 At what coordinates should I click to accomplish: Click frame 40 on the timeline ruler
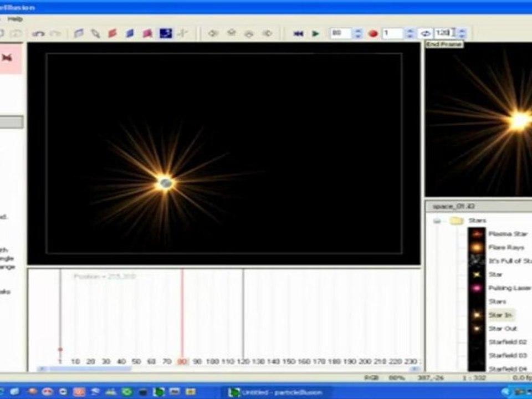[x=121, y=362]
